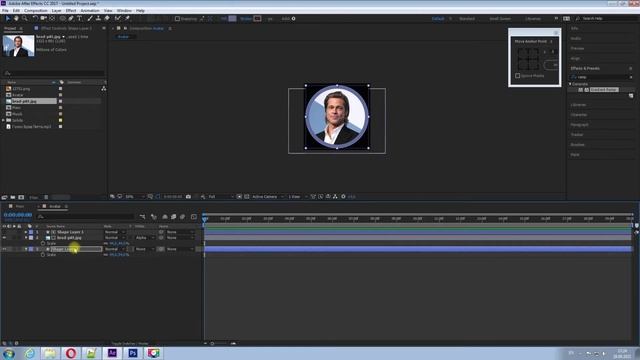Select the Roto Brush tool

[118, 18]
